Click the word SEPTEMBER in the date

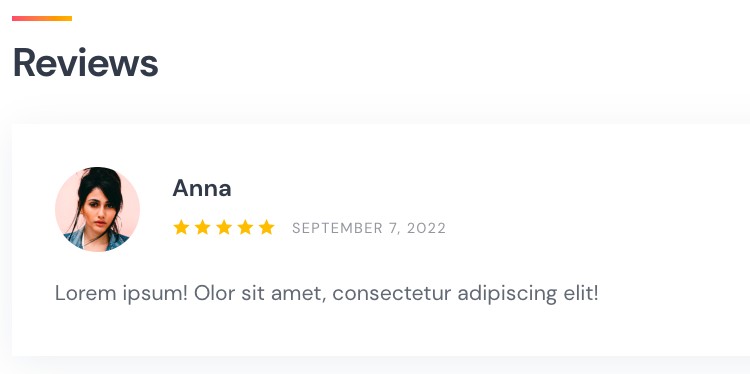pyautogui.click(x=337, y=228)
